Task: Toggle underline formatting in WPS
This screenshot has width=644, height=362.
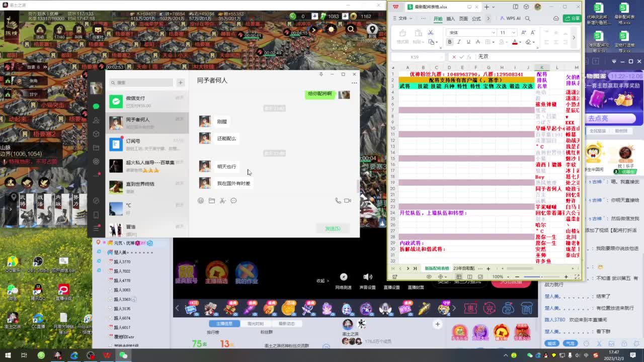Action: click(468, 42)
